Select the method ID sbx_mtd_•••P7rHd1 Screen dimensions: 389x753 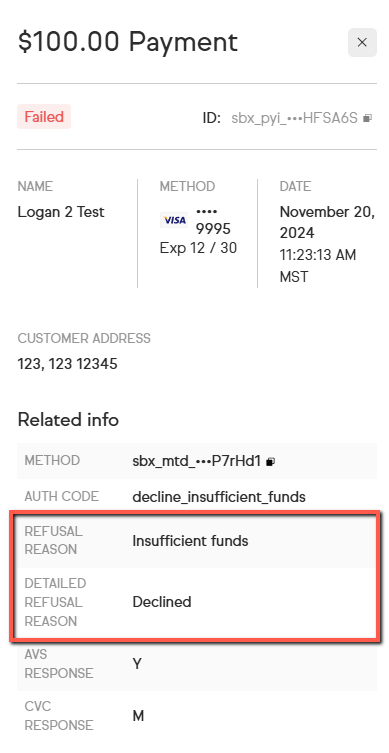[196, 462]
